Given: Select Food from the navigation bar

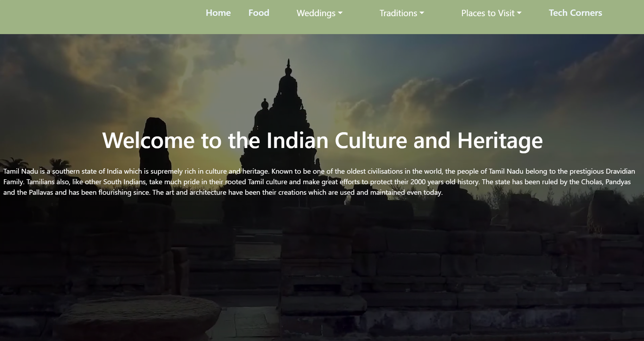Looking at the screenshot, I should coord(259,13).
